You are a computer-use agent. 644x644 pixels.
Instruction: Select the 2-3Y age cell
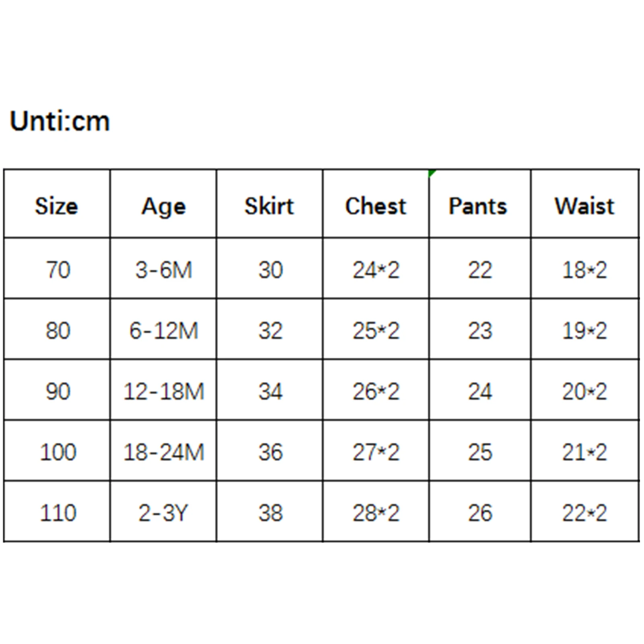[164, 513]
